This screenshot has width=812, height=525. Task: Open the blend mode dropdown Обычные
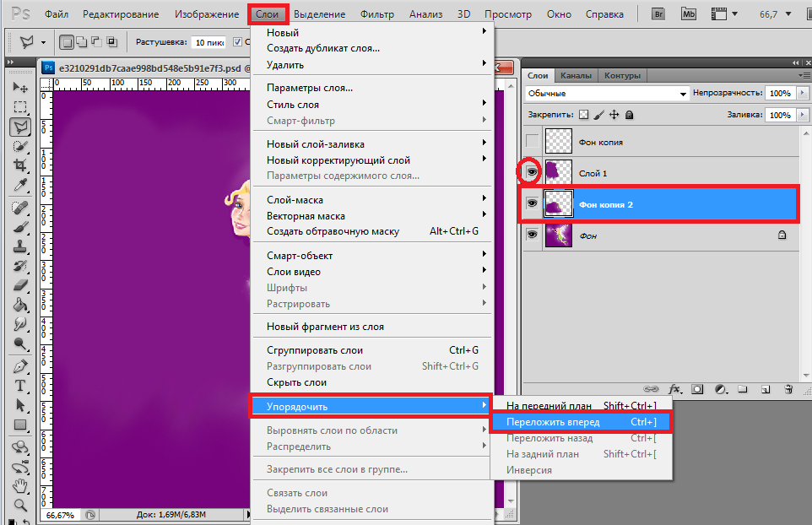[x=606, y=93]
